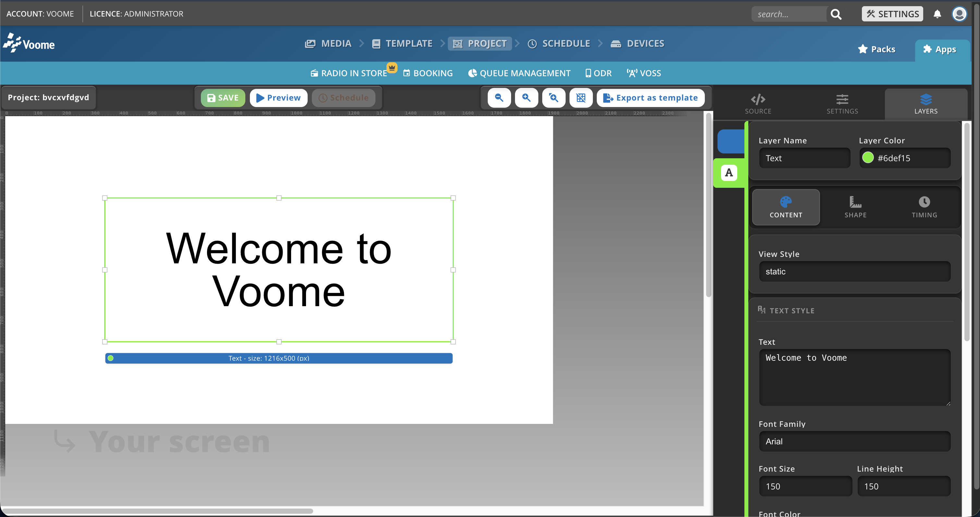This screenshot has width=980, height=517.
Task: Open the ODR app
Action: point(598,73)
